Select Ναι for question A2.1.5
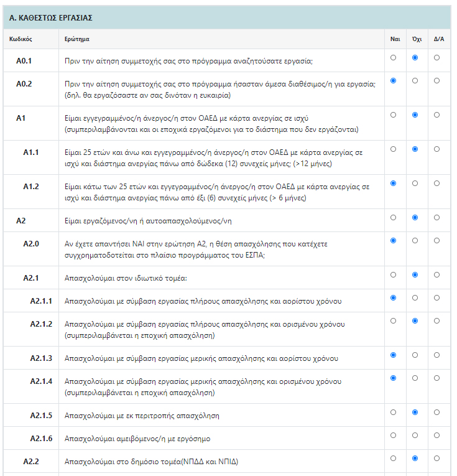This screenshot has height=476, width=457. [393, 412]
